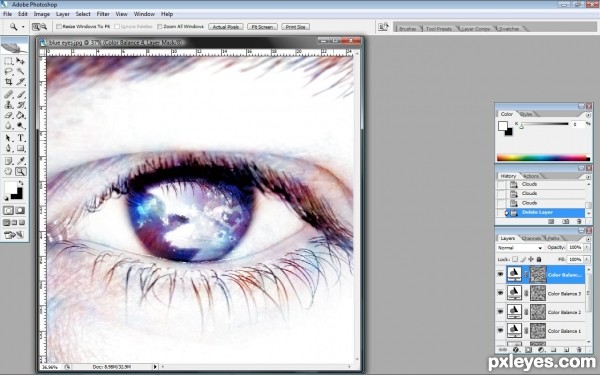Select the Slice tool
The height and width of the screenshot is (375, 600).
pyautogui.click(x=20, y=82)
